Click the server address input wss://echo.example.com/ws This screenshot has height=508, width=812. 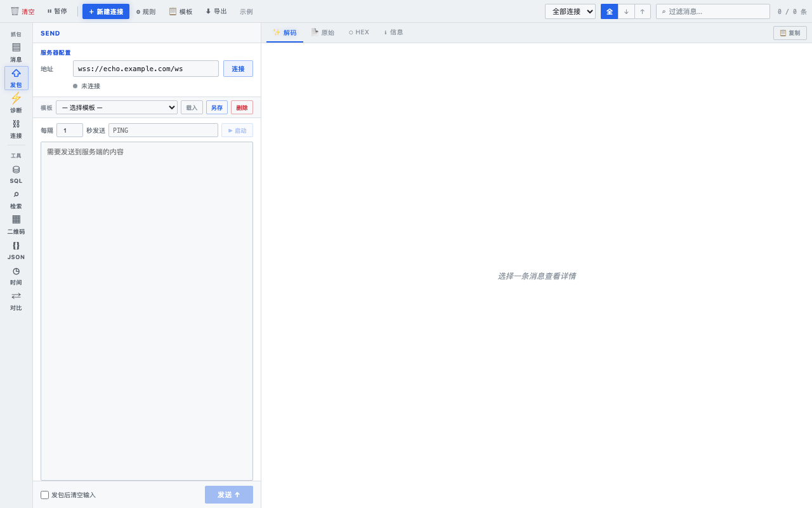146,69
